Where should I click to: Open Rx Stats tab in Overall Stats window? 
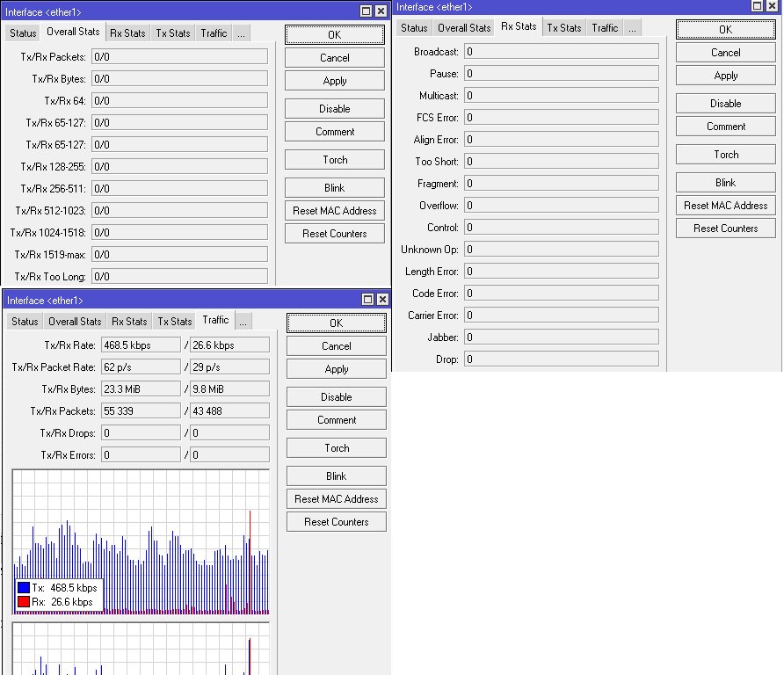(x=127, y=33)
